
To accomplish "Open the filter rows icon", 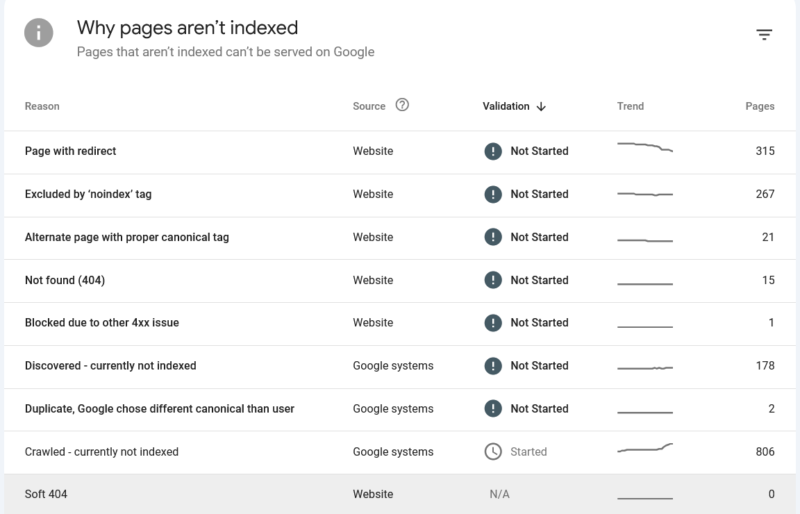I will (x=764, y=34).
